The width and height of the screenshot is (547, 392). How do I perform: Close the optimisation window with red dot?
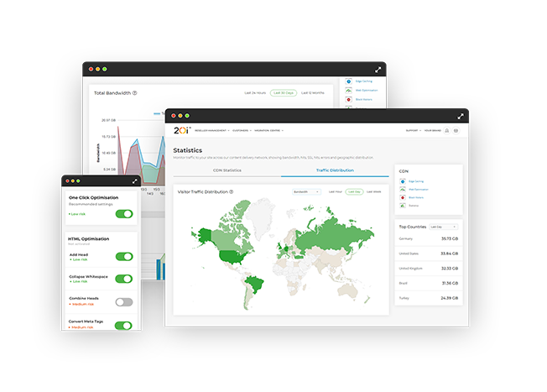pos(67,180)
